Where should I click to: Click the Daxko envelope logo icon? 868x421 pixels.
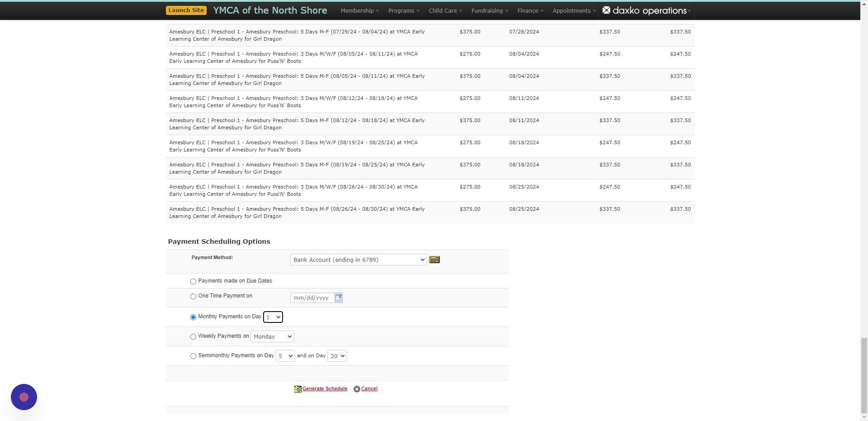click(606, 10)
